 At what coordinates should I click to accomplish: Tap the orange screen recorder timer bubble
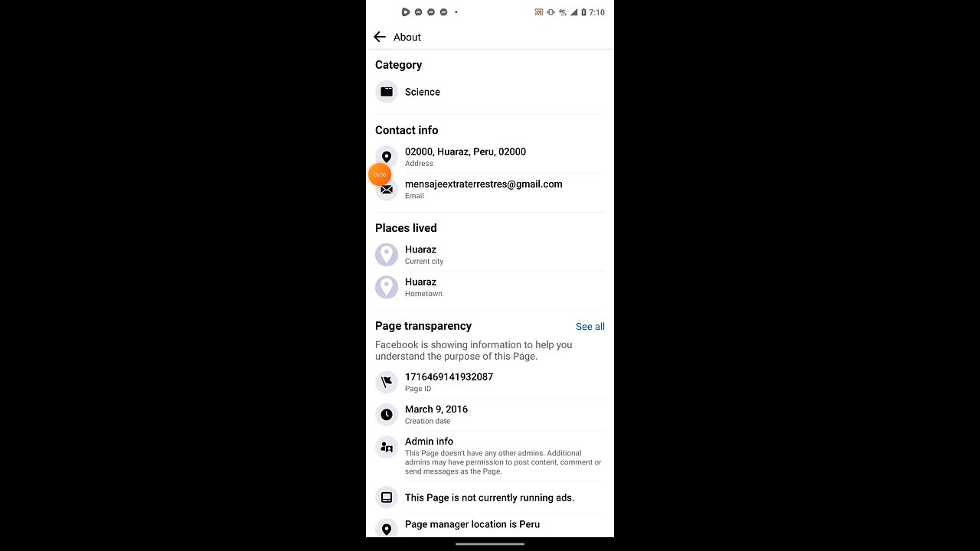(380, 174)
